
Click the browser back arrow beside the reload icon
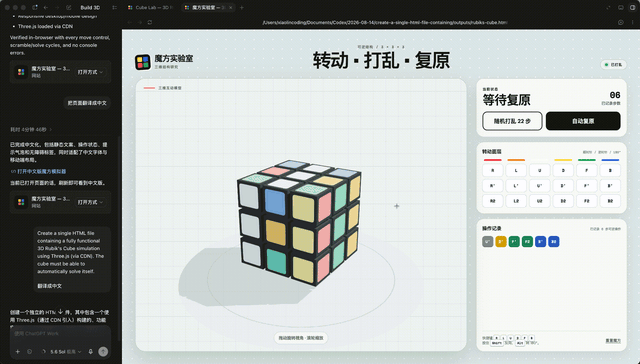(129, 22)
